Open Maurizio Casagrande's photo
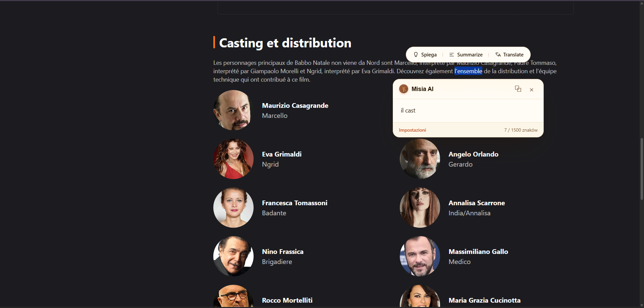 click(233, 110)
